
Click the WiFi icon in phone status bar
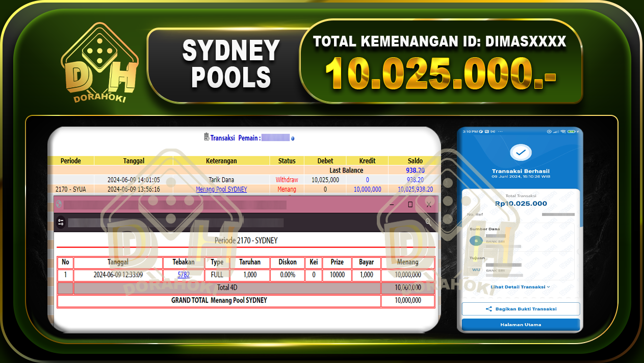click(563, 131)
